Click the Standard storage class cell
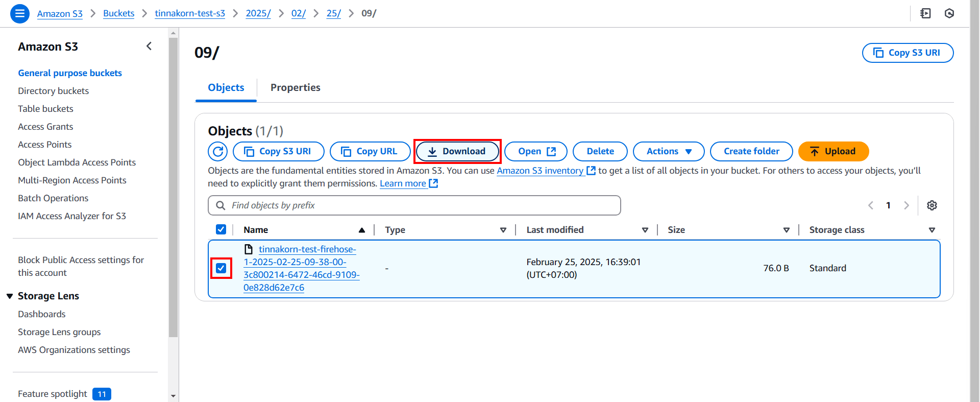This screenshot has width=980, height=402. pos(828,268)
